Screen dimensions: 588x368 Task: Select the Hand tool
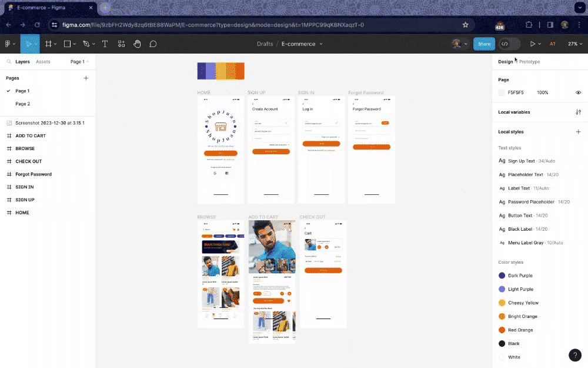(137, 44)
